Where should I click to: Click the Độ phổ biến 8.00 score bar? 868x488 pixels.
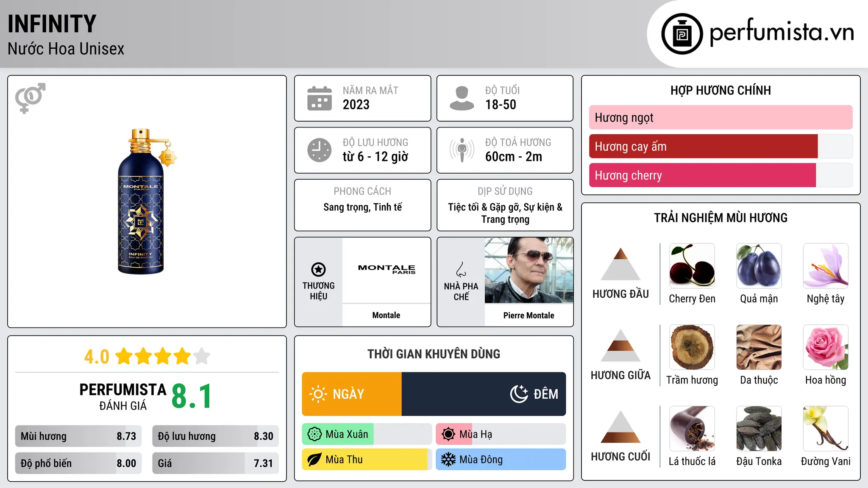(x=78, y=463)
